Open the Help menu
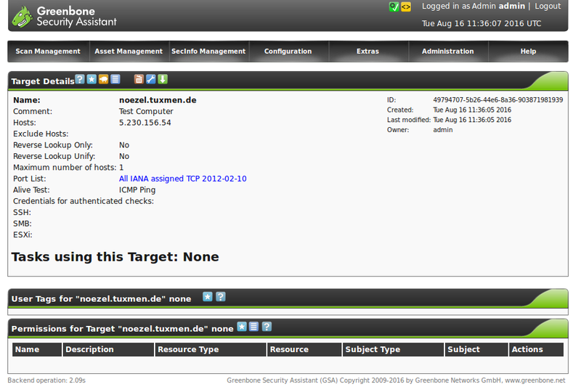 tap(529, 52)
